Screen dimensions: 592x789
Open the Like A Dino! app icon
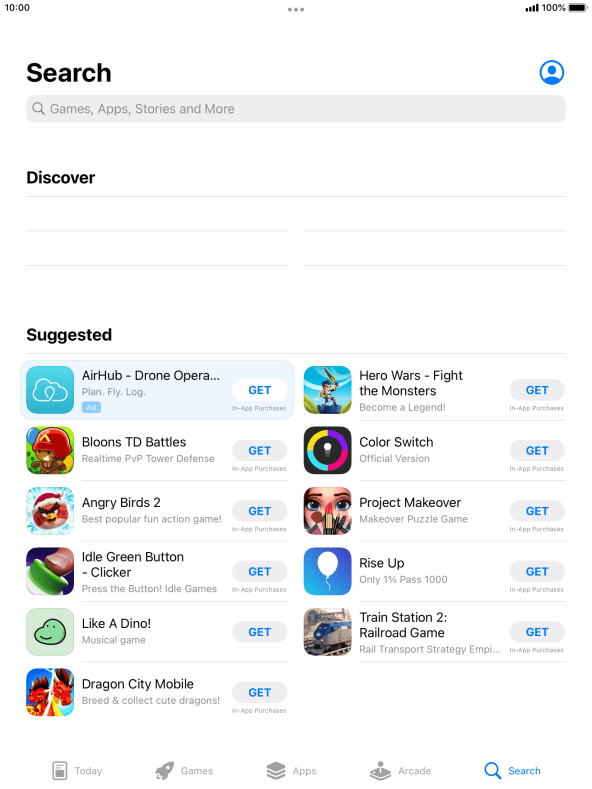pyautogui.click(x=50, y=632)
